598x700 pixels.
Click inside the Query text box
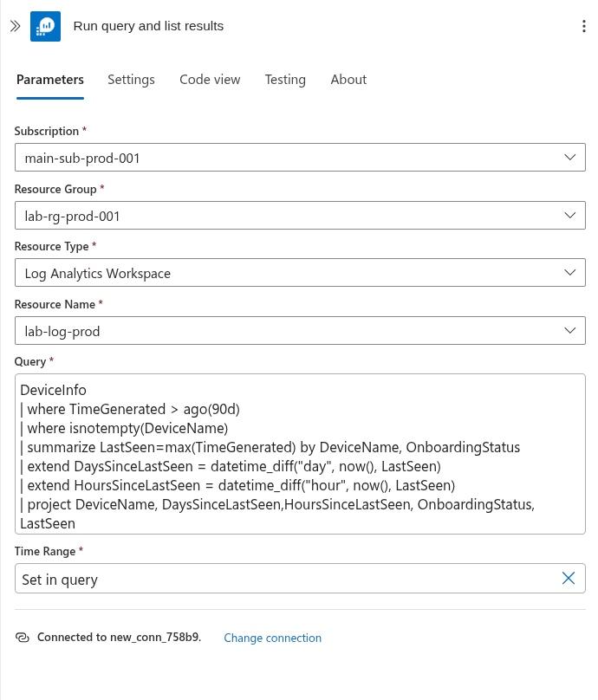300,454
